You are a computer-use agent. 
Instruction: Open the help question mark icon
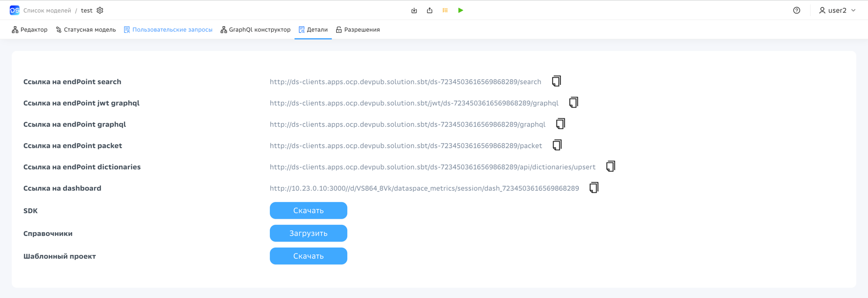click(x=797, y=10)
